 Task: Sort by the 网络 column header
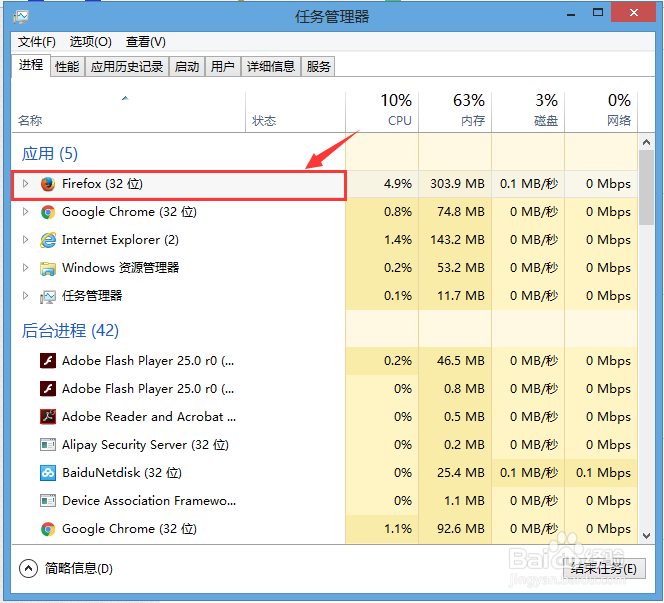[x=601, y=112]
